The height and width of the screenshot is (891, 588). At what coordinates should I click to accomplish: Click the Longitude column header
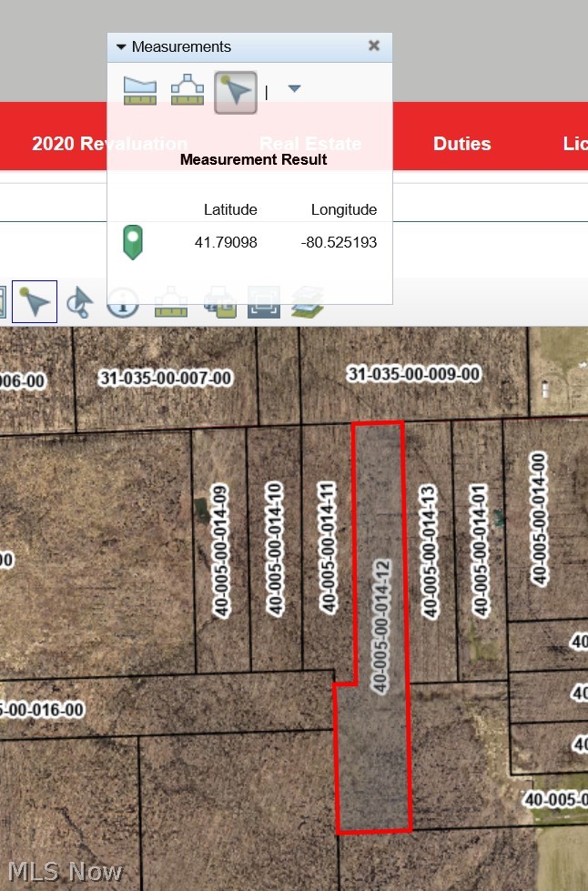click(x=344, y=209)
